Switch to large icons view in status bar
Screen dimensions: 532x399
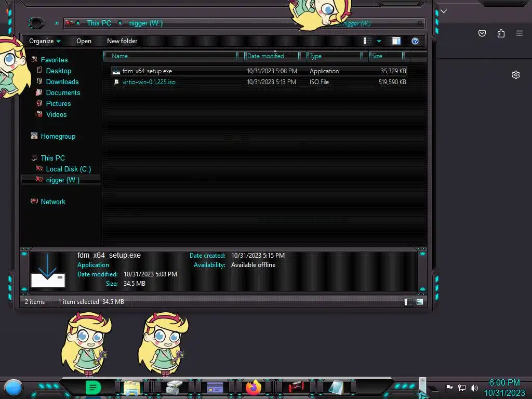[x=420, y=302]
